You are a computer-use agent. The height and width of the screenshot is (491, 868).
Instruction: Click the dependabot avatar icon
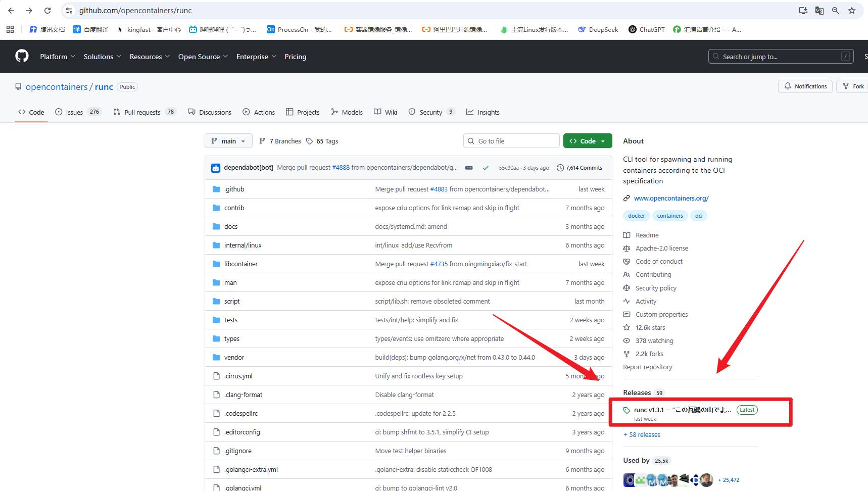point(216,168)
